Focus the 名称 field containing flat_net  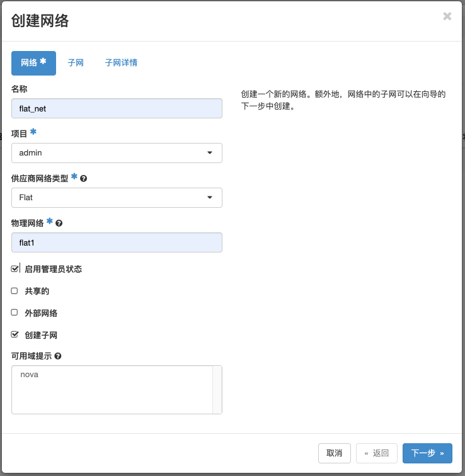pyautogui.click(x=117, y=108)
